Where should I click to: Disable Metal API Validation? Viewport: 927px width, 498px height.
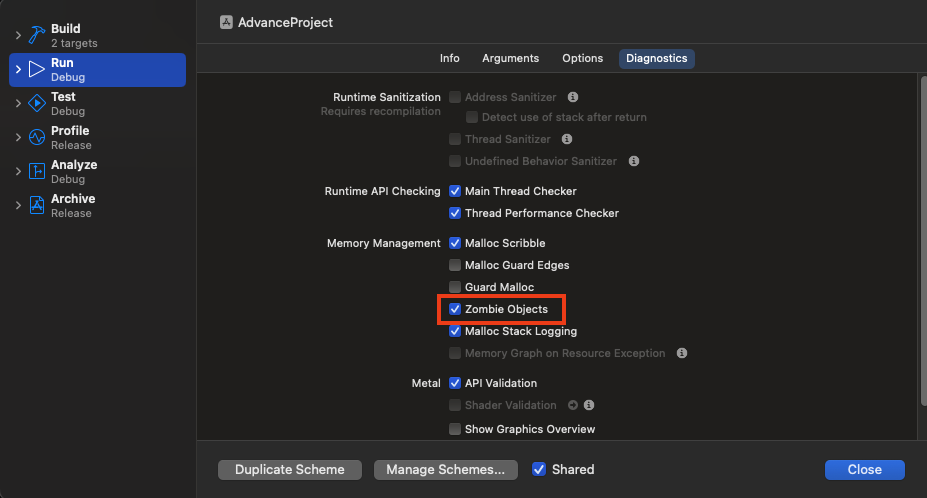(455, 383)
